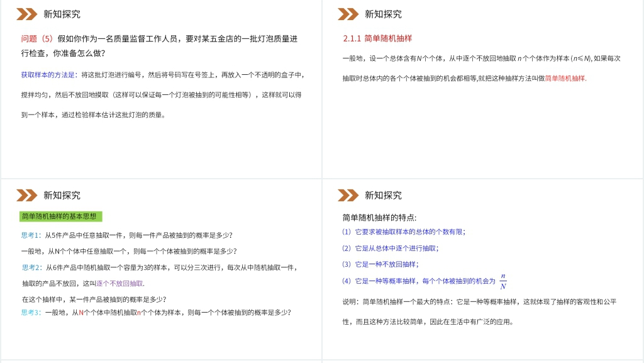Click line ending 因此在生活中有广泛的应用
Image resolution: width=644 pixels, height=363 pixels.
[x=428, y=322]
